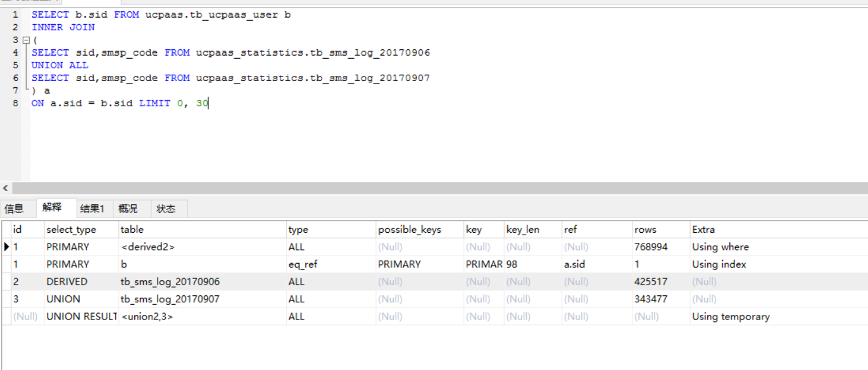Select the table cell 'b' in second row
This screenshot has width=868, height=370.
pos(202,264)
